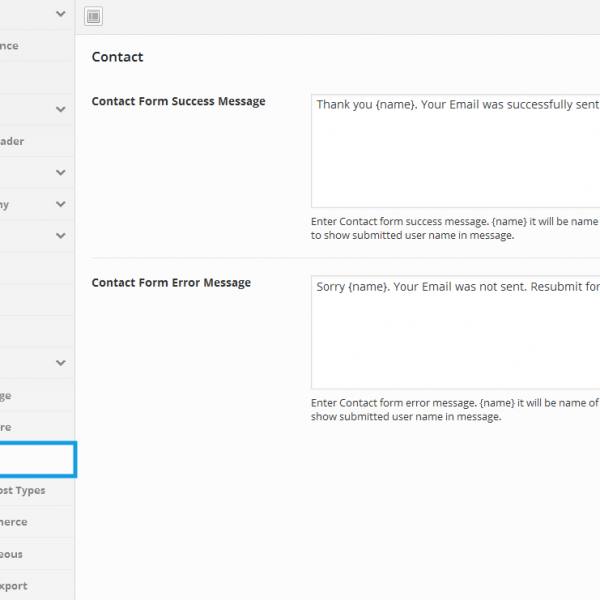Open the sidebar item ending in 'eous'
This screenshot has width=600, height=600.
click(x=20, y=554)
